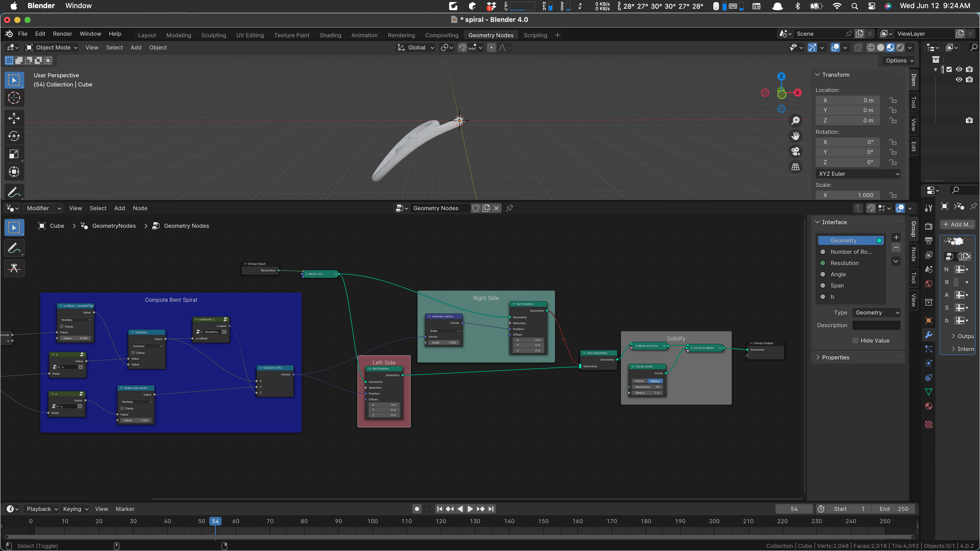Open the Modifier node tree type dropdown
Screen dimensions: 980x551
pos(43,208)
